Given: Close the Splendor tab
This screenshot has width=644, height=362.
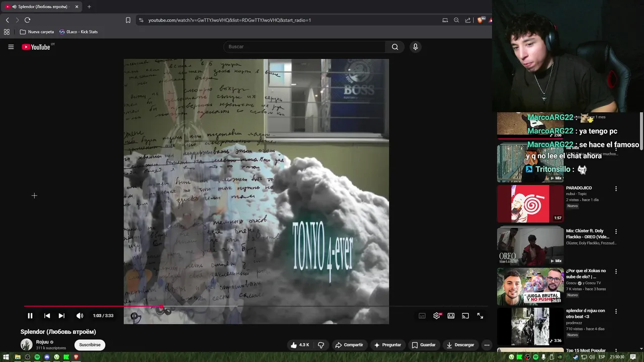Looking at the screenshot, I should 76,7.
